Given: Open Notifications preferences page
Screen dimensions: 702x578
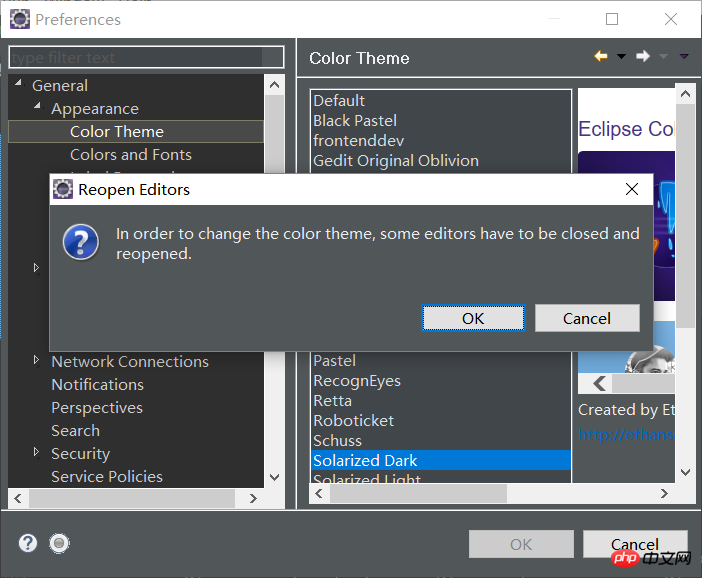Looking at the screenshot, I should pos(97,385).
